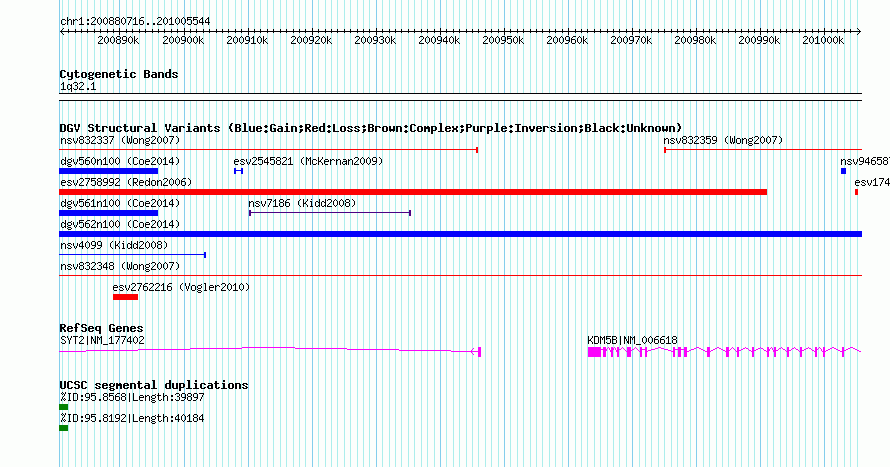Select the small red esv174 loss marker
Screen dimensions: 890x467
(857, 192)
